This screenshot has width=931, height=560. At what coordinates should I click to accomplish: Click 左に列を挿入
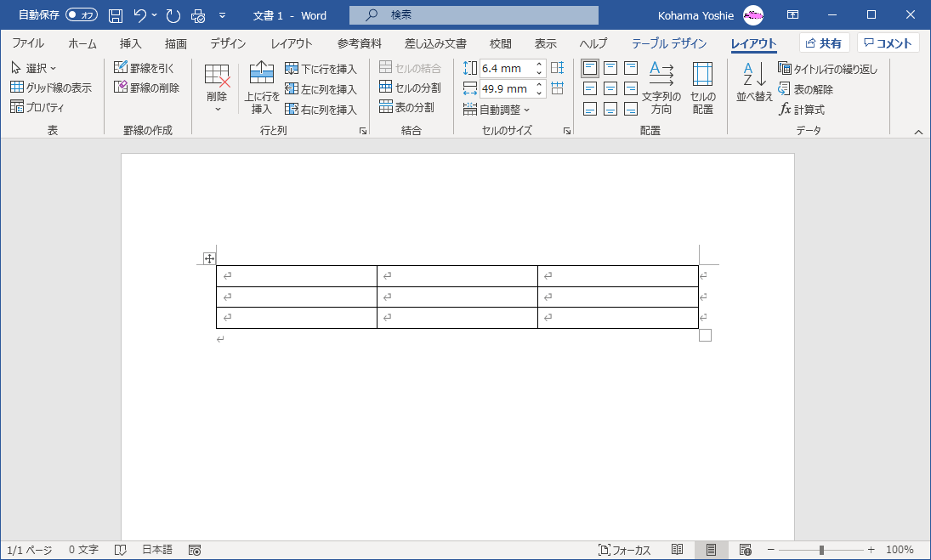[321, 89]
